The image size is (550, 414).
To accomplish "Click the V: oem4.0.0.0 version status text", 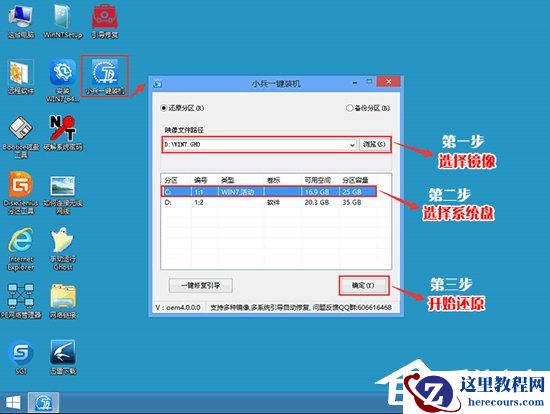I will [x=178, y=307].
